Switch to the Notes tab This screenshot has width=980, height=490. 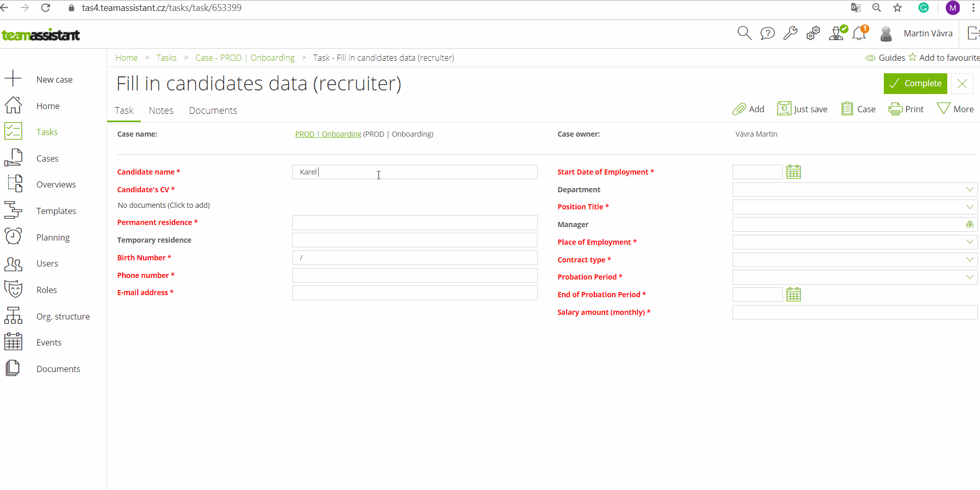161,111
